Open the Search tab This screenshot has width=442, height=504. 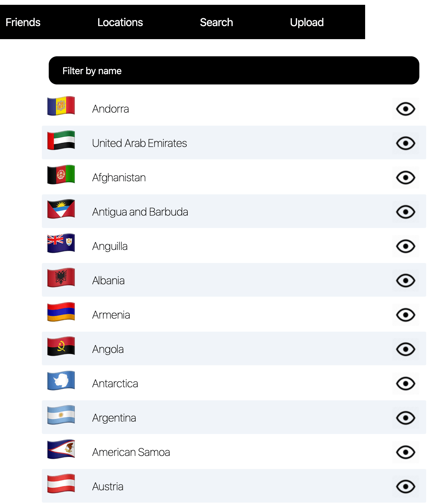(x=217, y=22)
